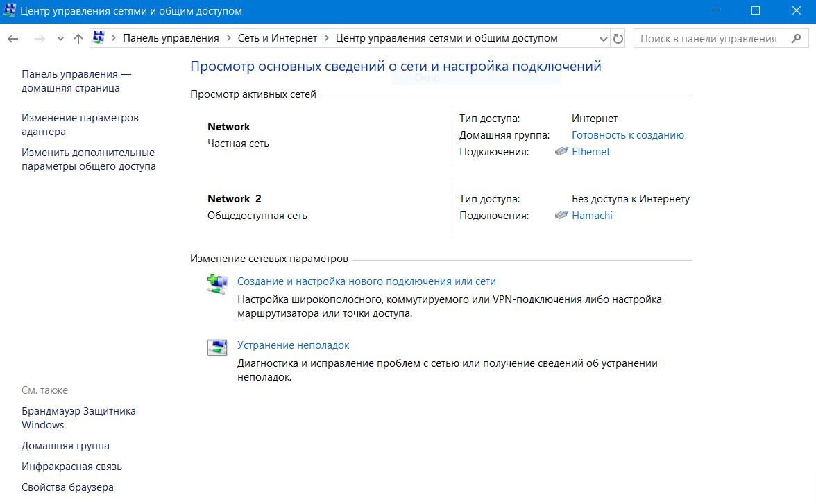Image resolution: width=816 pixels, height=504 pixels.
Task: Expand chevron before 'Панель управления' breadcrumb
Action: [114, 39]
